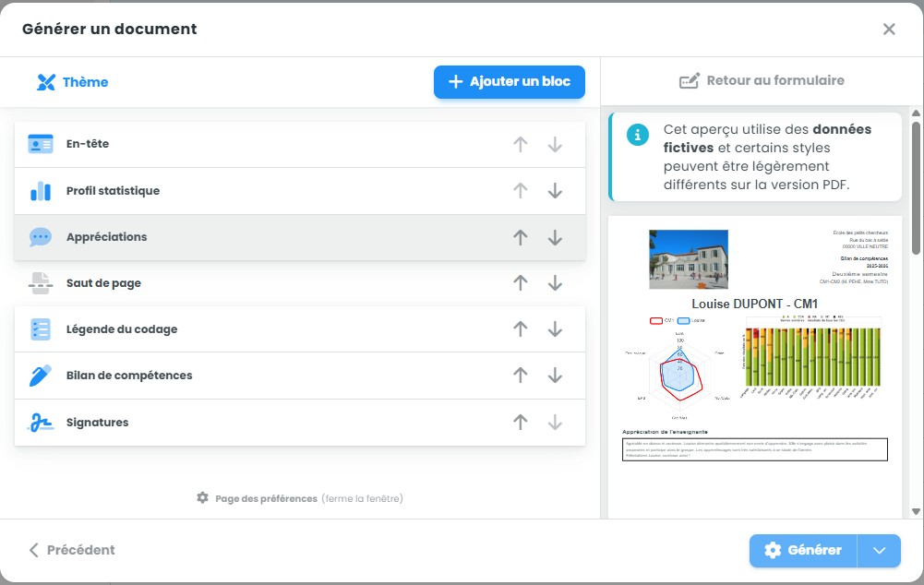Move Appréciations block up
Screen dimensions: 924x585
coord(521,237)
